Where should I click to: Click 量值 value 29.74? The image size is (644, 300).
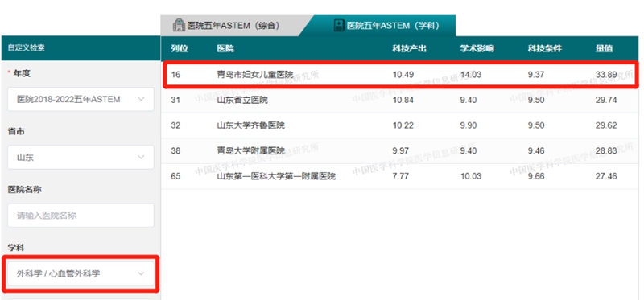pyautogui.click(x=606, y=101)
